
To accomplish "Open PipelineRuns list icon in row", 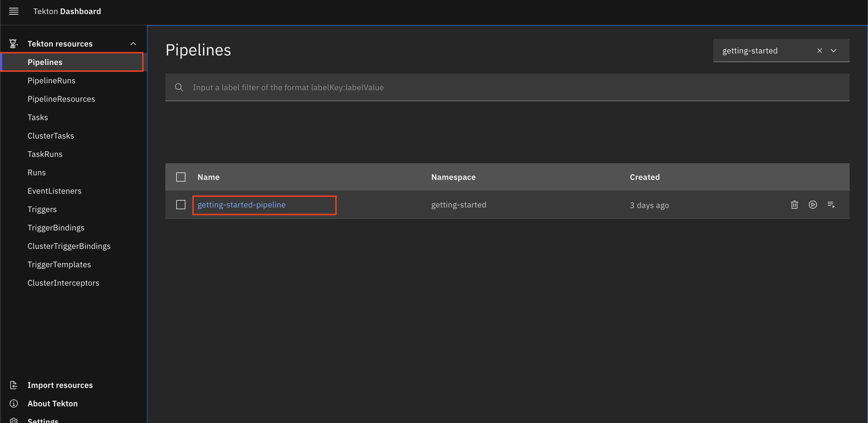I will point(831,204).
